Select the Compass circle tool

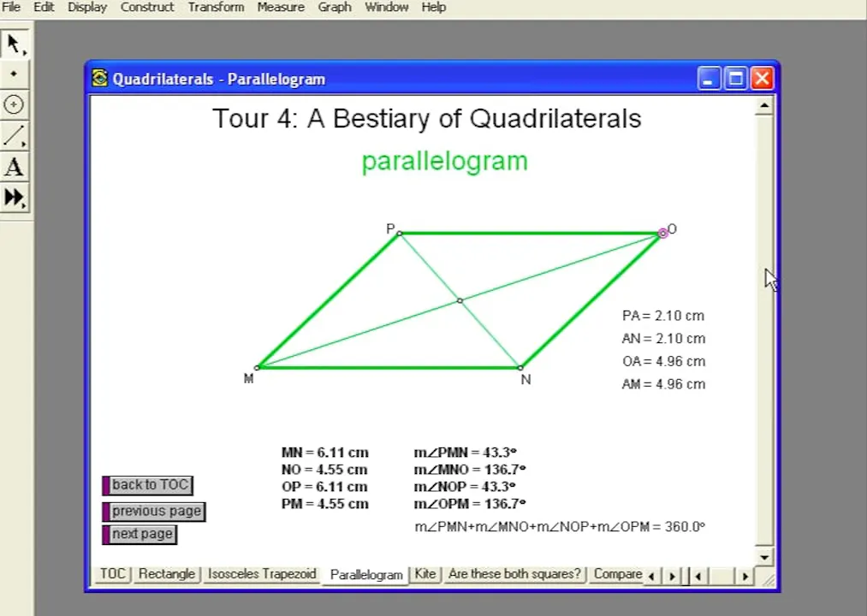pos(15,104)
